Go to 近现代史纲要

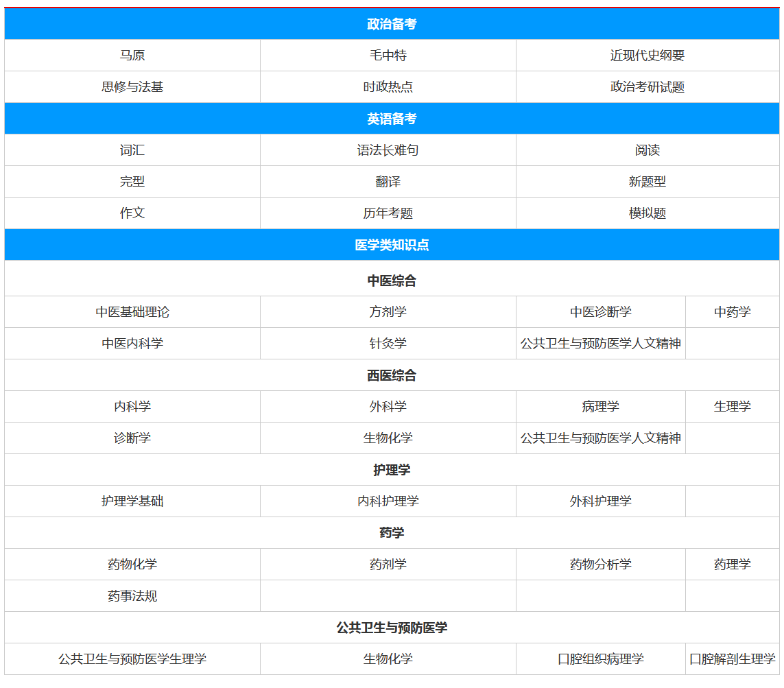tap(647, 56)
